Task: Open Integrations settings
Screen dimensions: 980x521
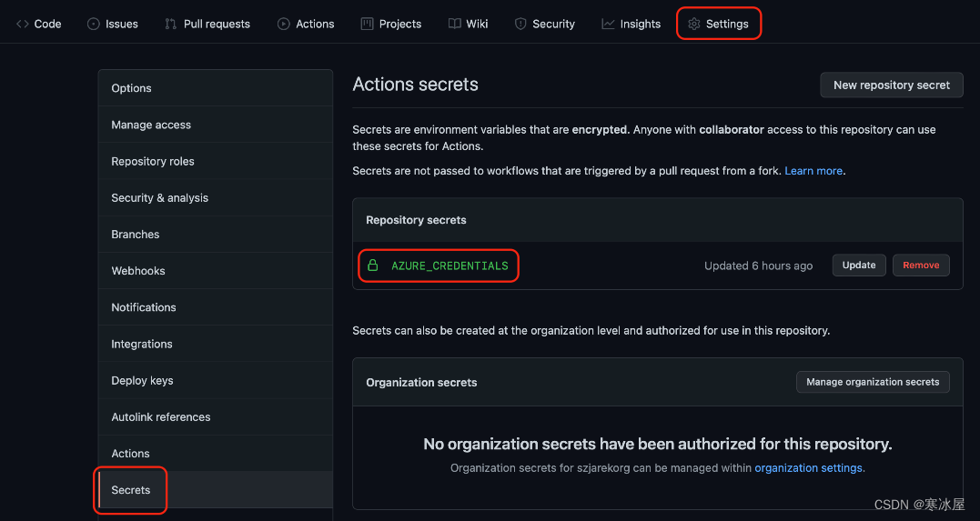Action: coord(215,345)
